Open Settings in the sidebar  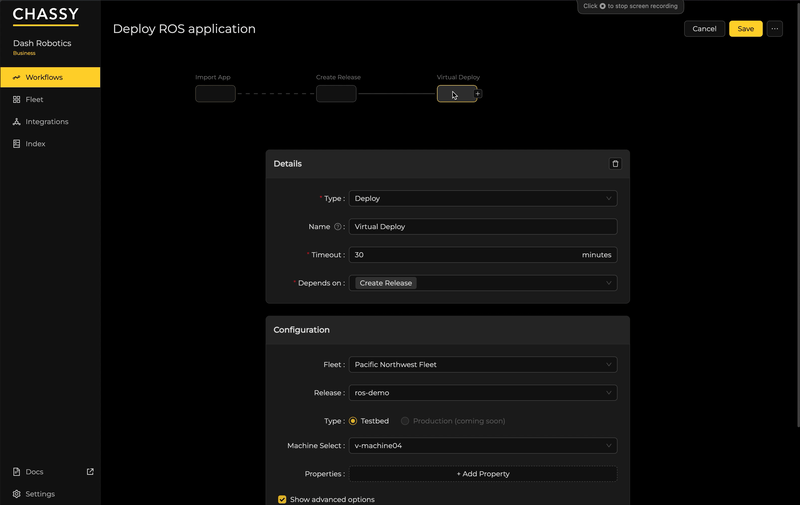(x=50, y=494)
